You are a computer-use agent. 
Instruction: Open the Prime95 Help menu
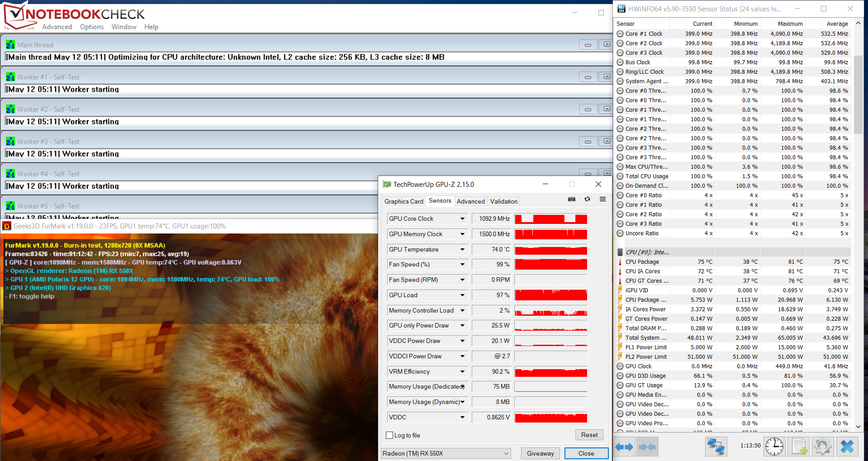point(152,27)
